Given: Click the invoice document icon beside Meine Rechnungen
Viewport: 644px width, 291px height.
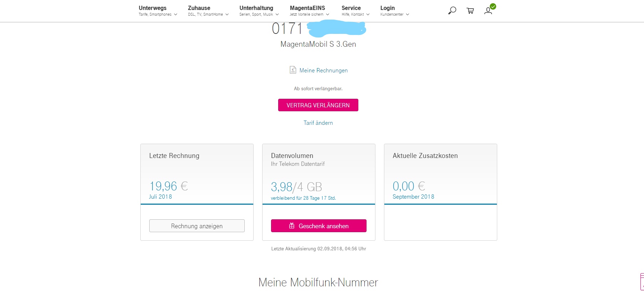Looking at the screenshot, I should (293, 70).
